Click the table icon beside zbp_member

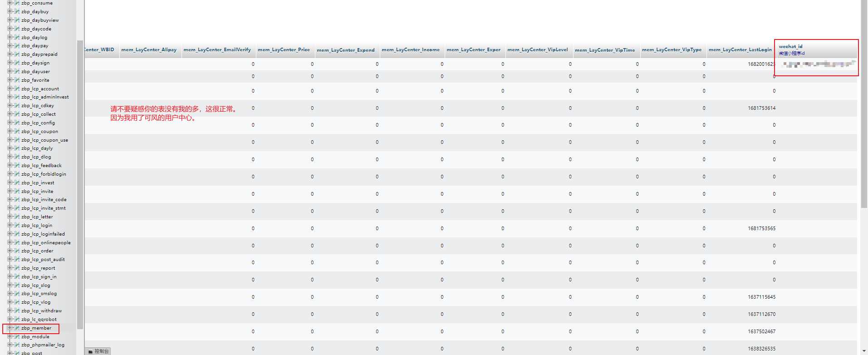[17, 328]
